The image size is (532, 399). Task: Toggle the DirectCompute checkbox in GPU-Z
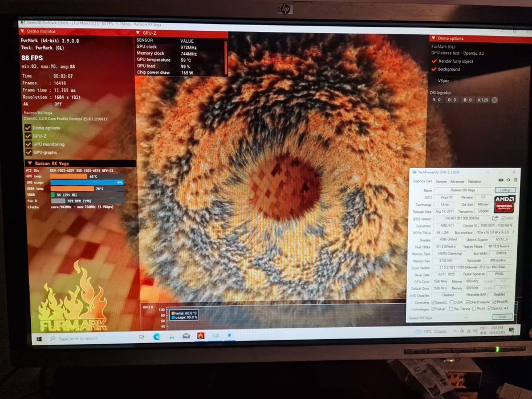click(x=468, y=302)
